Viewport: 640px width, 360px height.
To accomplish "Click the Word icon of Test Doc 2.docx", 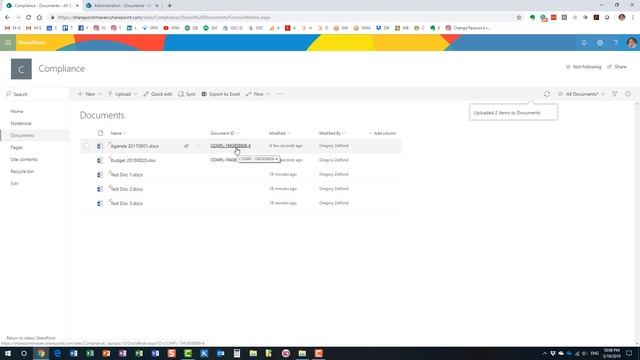I will pos(100,189).
